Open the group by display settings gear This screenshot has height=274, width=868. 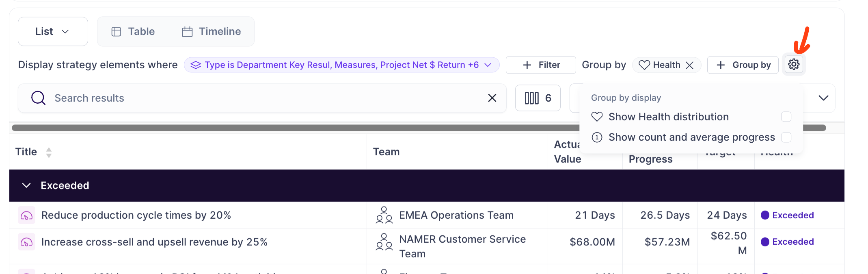794,65
